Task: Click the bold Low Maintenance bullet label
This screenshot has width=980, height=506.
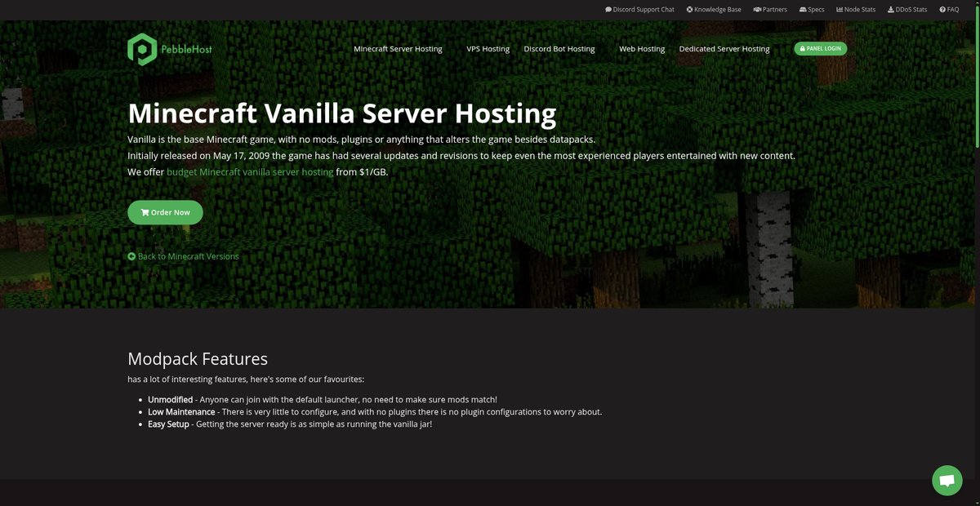Action: click(181, 412)
